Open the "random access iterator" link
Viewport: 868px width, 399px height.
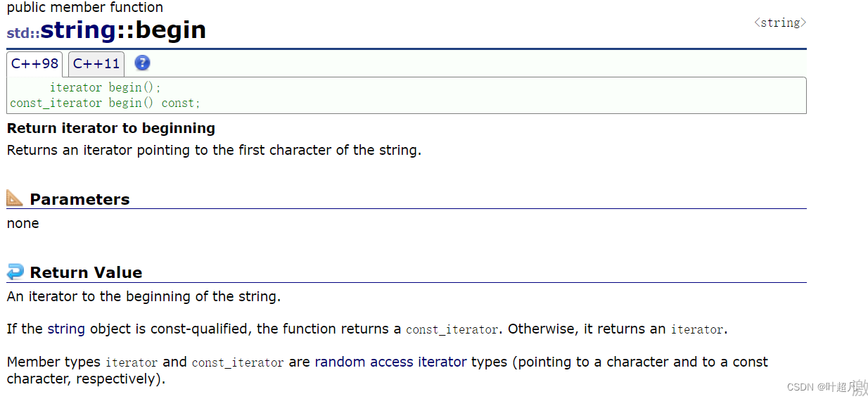(390, 362)
